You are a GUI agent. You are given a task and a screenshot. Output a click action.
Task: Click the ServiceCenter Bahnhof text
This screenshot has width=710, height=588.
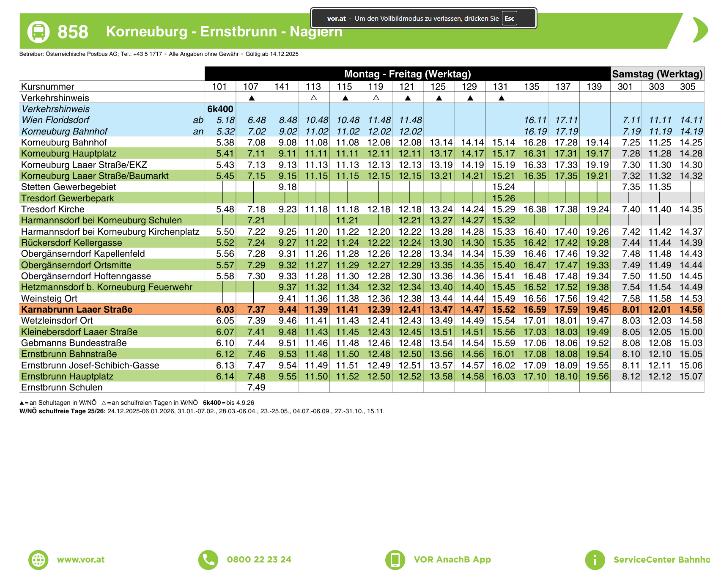tap(661, 560)
